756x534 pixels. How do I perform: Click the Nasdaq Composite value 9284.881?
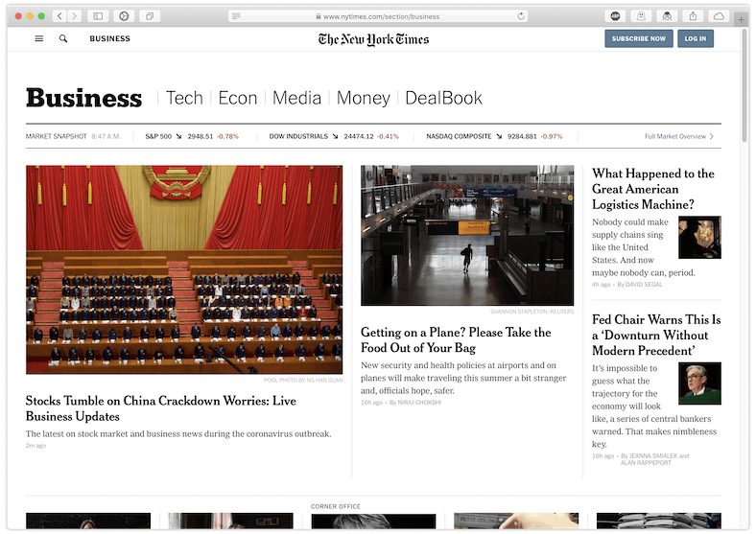point(522,136)
